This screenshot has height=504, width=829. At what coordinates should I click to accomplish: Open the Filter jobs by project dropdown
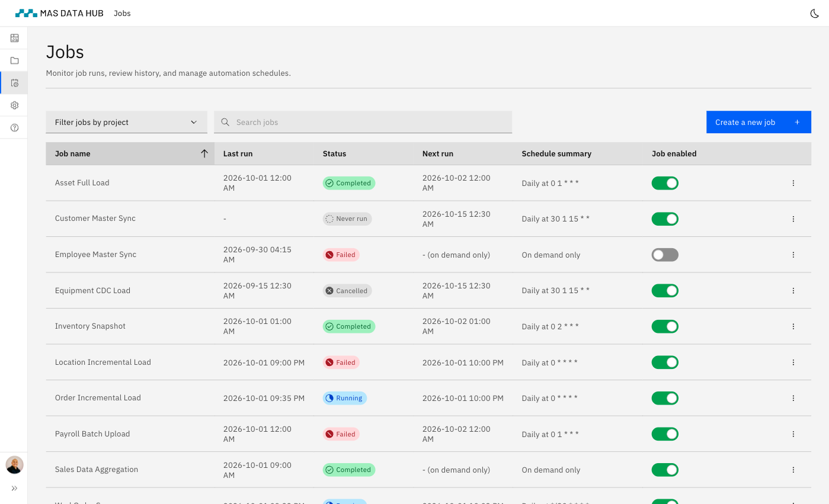pyautogui.click(x=127, y=122)
